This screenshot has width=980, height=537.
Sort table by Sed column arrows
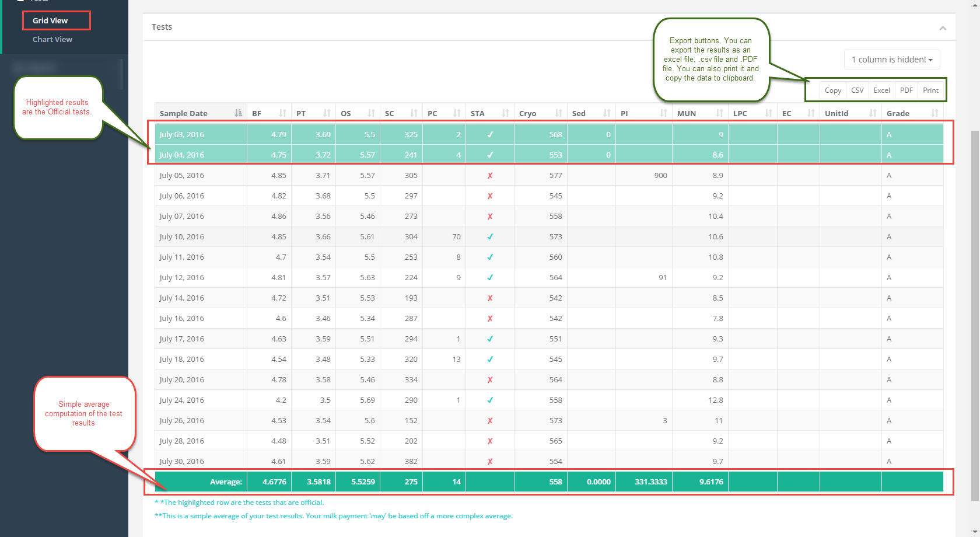(x=607, y=113)
